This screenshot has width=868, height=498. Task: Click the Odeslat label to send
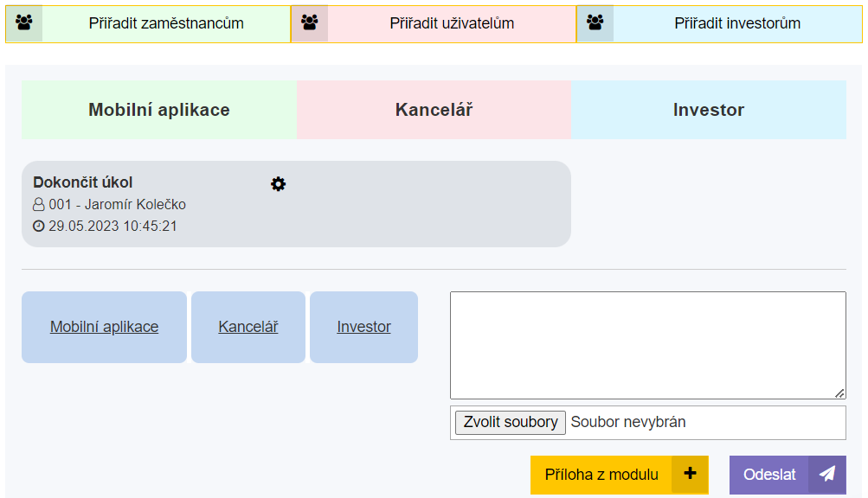click(769, 475)
